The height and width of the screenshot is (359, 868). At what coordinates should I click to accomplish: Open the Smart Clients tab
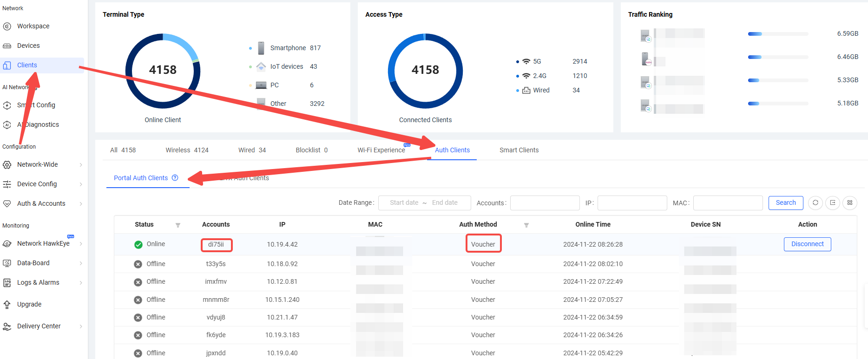pyautogui.click(x=519, y=150)
